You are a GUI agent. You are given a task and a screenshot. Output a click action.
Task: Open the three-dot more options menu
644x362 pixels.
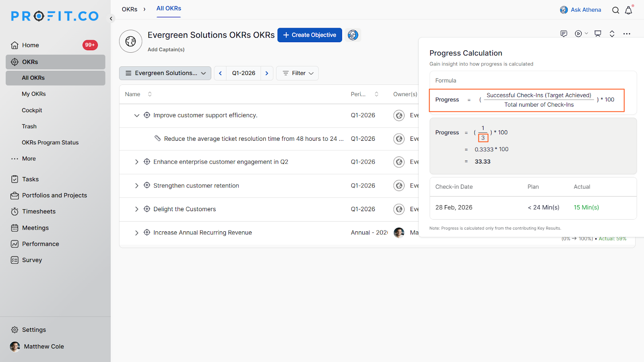(x=627, y=34)
